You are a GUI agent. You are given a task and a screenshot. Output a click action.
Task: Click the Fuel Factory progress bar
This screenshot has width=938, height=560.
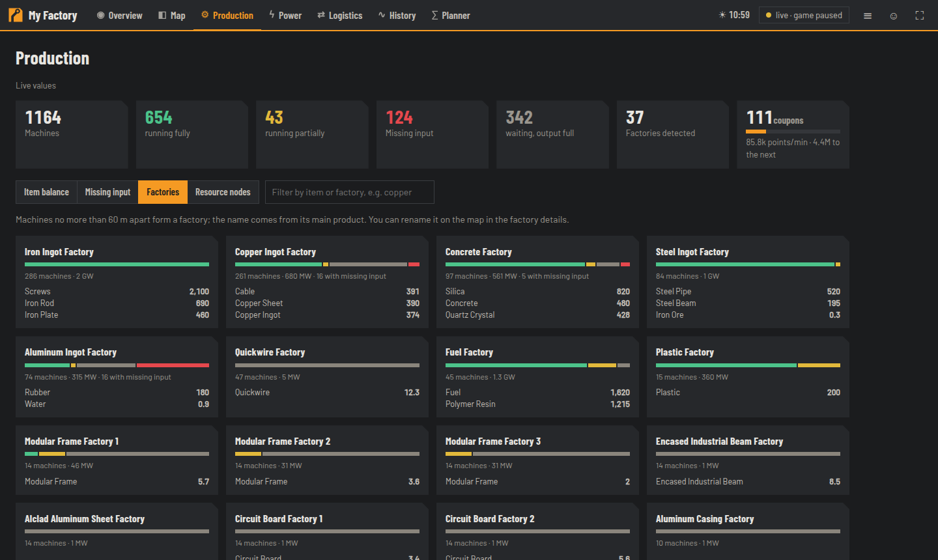(x=537, y=365)
